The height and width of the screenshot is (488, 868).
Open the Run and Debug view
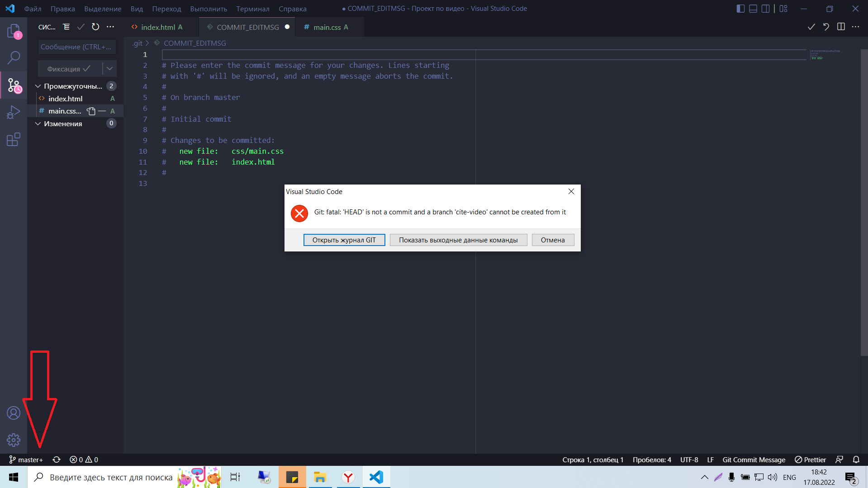tap(14, 112)
